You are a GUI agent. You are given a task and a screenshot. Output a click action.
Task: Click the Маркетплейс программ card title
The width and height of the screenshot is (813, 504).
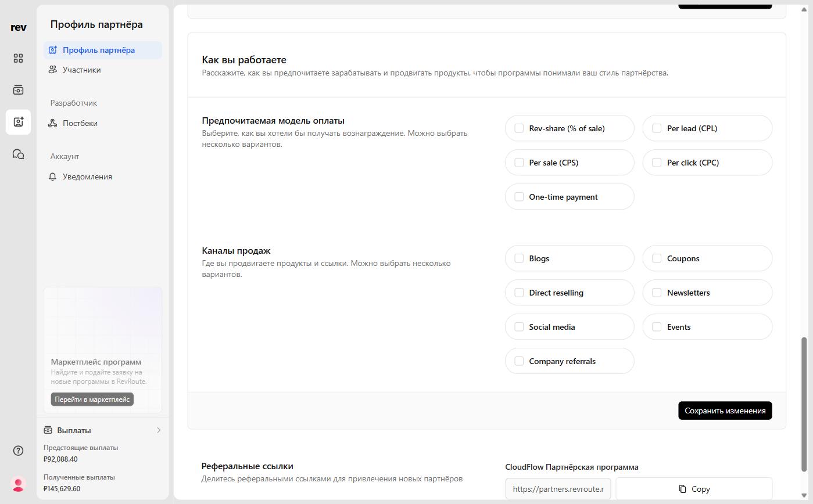point(96,362)
